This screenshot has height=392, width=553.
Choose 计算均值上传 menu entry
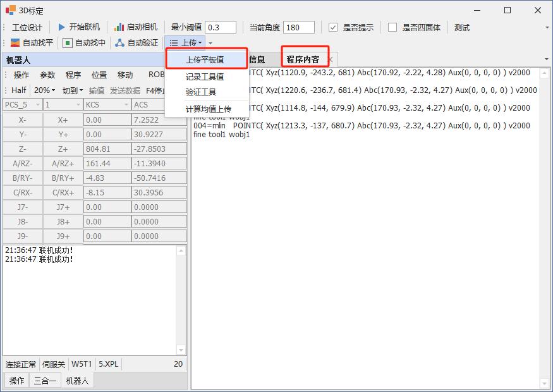tap(208, 109)
